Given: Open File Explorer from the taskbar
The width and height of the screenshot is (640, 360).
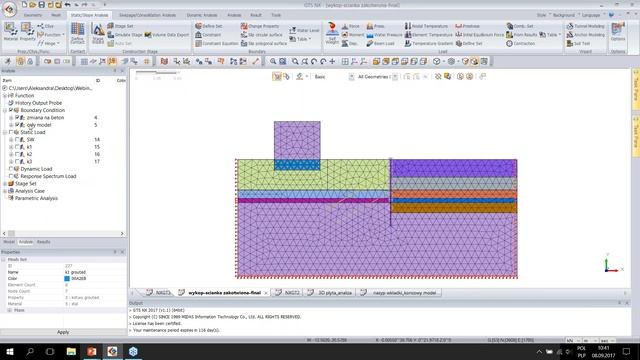Looking at the screenshot, I should click(x=71, y=351).
